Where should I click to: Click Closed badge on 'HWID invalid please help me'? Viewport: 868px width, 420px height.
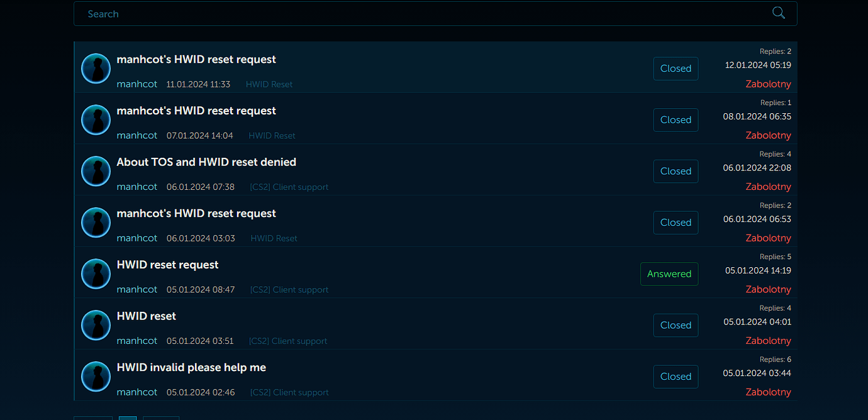[x=676, y=377]
